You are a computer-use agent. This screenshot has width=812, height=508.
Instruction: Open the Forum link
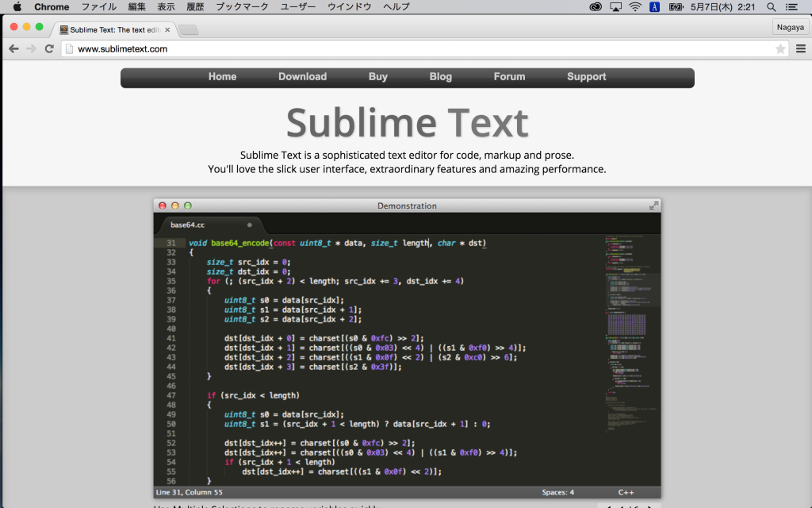509,77
